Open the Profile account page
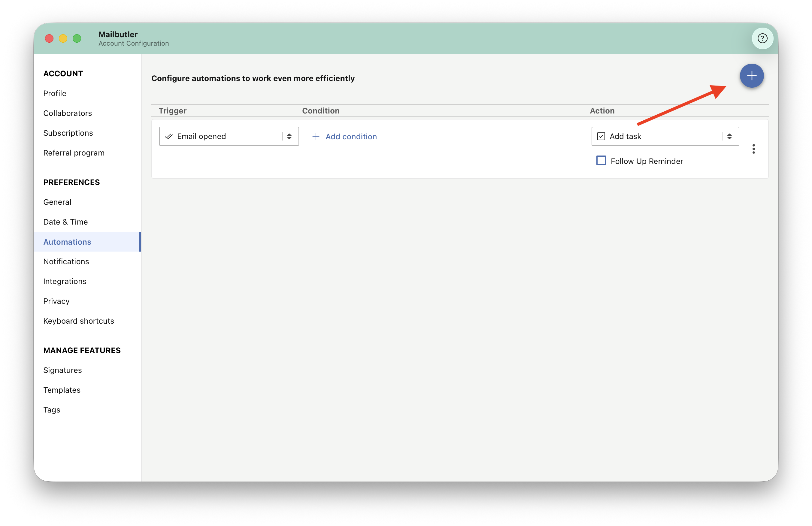812x526 pixels. [55, 93]
